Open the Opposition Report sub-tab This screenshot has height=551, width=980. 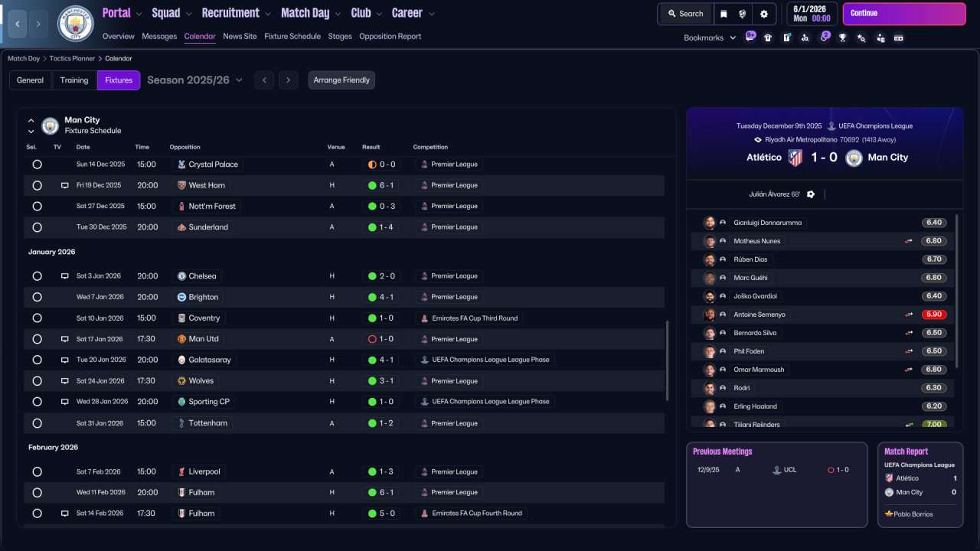point(390,37)
